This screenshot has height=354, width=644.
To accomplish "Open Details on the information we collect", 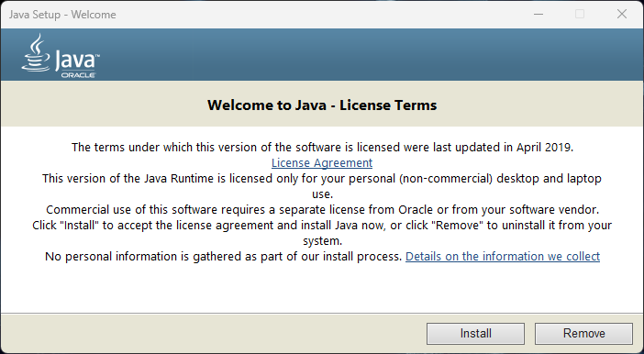I will coord(503,256).
